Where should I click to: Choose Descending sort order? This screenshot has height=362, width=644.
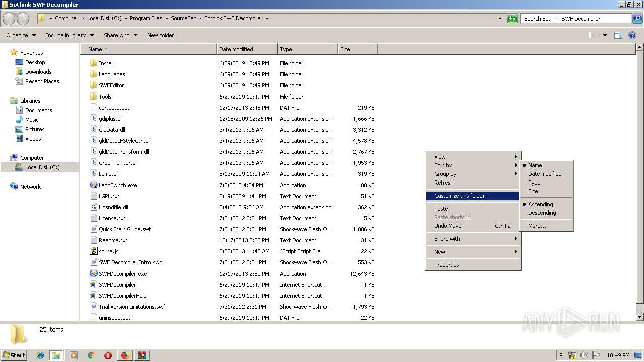point(546,213)
